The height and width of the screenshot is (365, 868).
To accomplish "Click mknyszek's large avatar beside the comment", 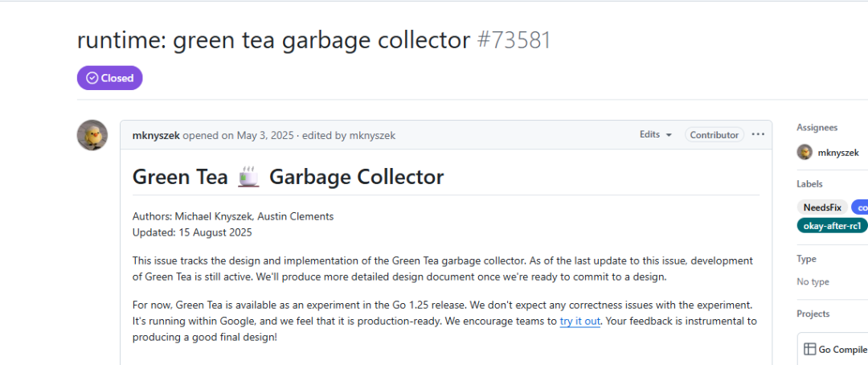I will coord(92,135).
